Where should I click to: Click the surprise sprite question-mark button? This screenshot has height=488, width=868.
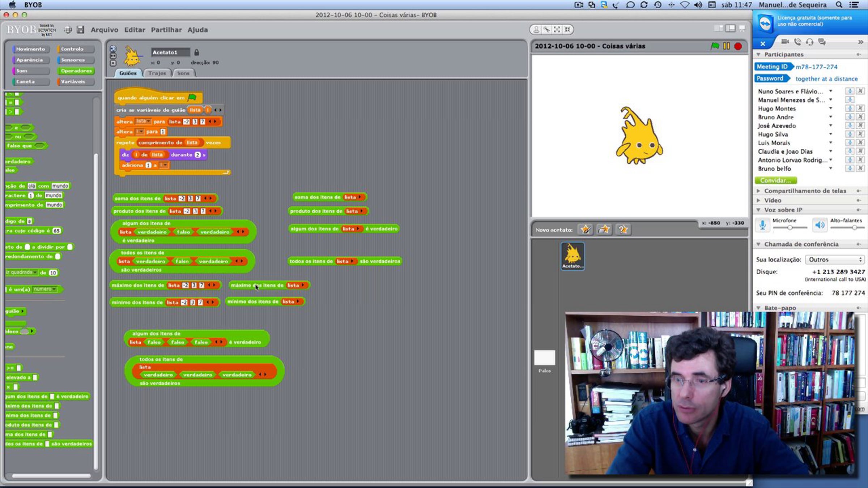pos(623,230)
